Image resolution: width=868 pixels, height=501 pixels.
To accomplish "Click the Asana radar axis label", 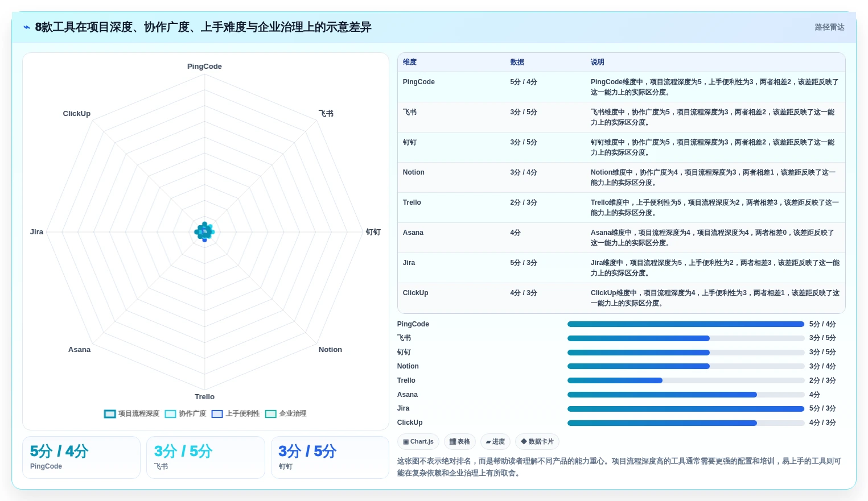I will click(x=79, y=350).
